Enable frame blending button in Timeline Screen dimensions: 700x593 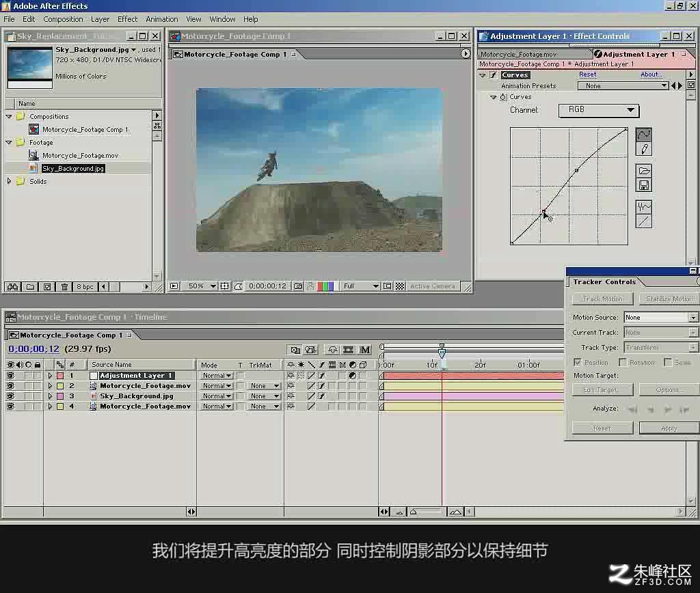pos(348,349)
